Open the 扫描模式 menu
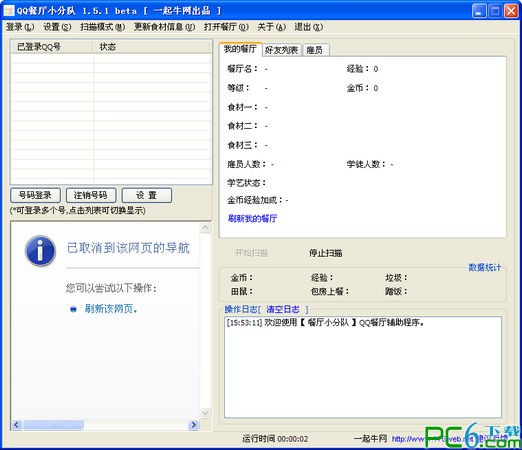 pos(102,27)
